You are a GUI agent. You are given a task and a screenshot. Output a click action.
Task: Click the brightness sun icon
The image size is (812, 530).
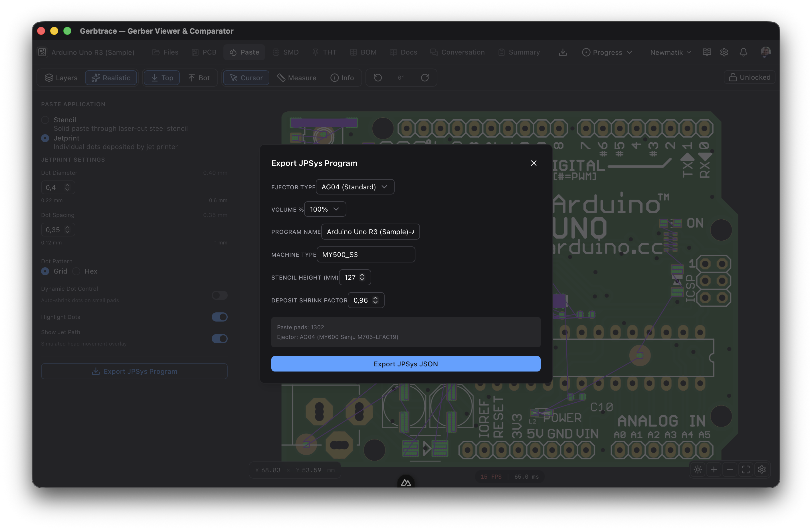click(698, 469)
